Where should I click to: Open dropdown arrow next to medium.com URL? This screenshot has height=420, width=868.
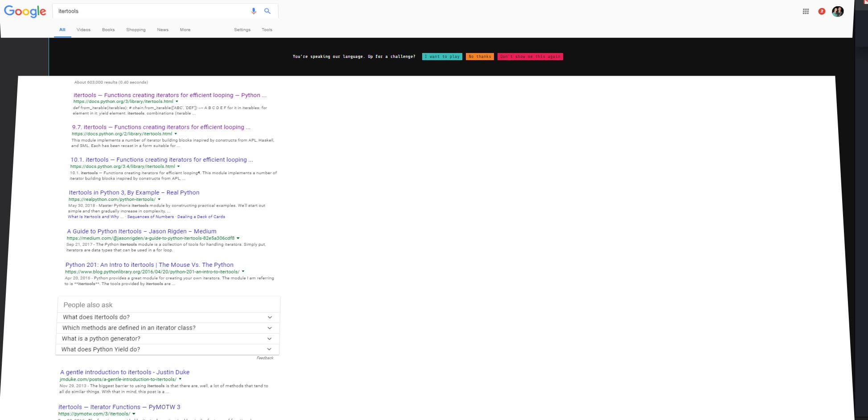click(238, 238)
